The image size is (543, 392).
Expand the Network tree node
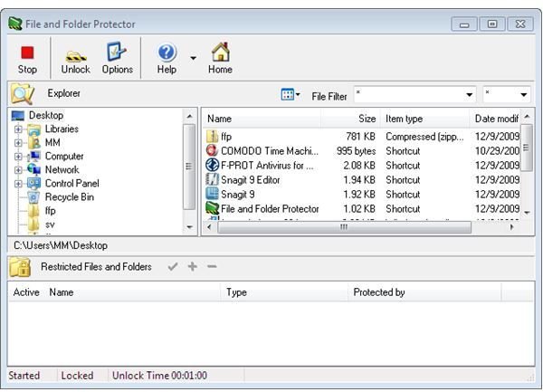tap(18, 170)
